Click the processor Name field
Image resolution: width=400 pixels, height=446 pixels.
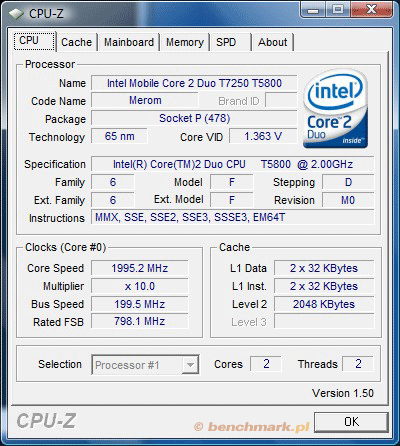pos(194,83)
